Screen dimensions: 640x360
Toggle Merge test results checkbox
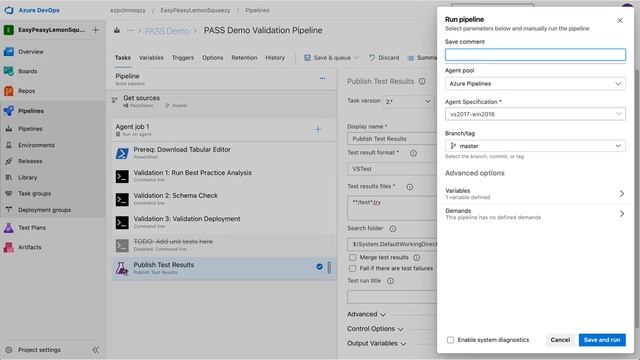point(353,258)
